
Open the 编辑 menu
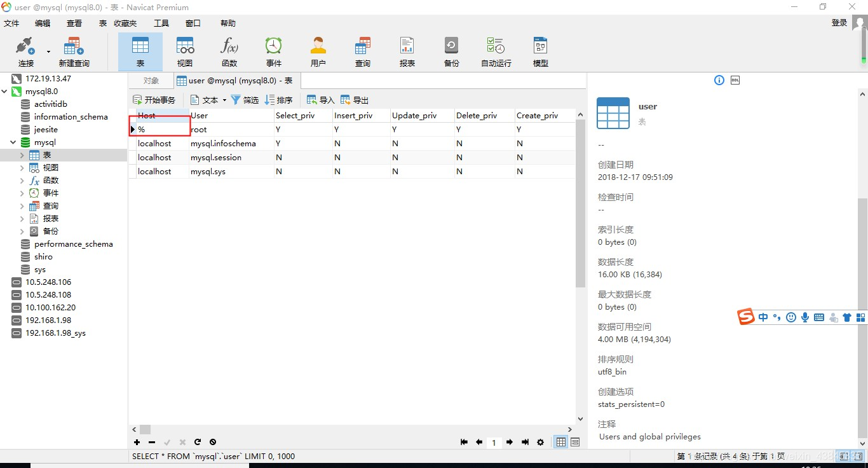coord(43,24)
